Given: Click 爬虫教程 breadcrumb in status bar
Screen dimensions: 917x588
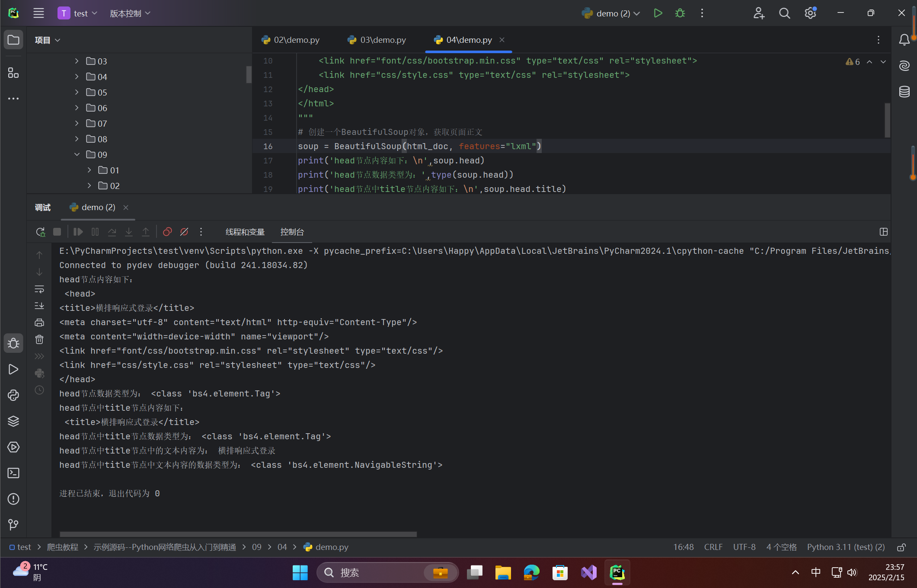Looking at the screenshot, I should (63, 547).
